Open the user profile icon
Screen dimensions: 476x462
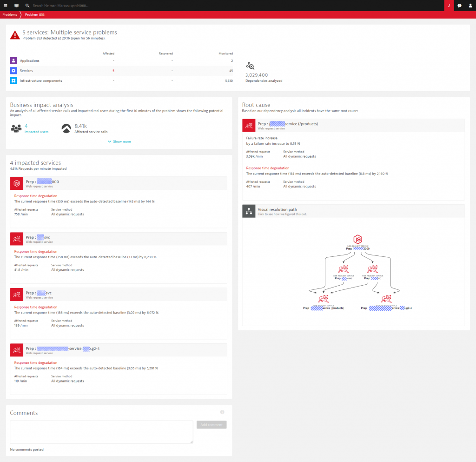(x=470, y=5)
